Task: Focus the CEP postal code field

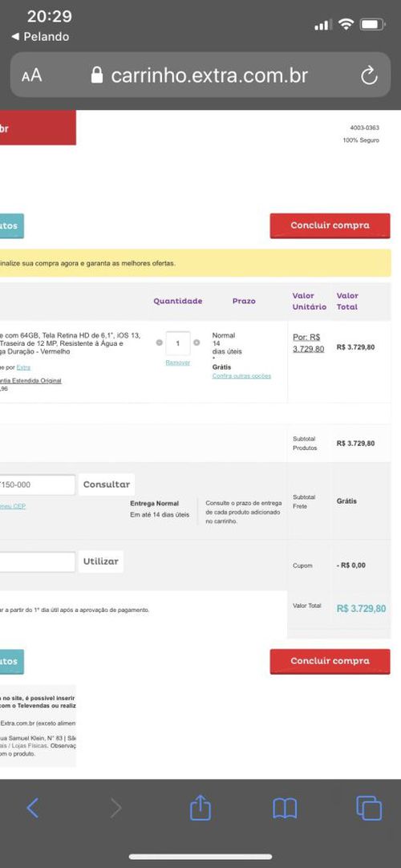Action: tap(37, 485)
